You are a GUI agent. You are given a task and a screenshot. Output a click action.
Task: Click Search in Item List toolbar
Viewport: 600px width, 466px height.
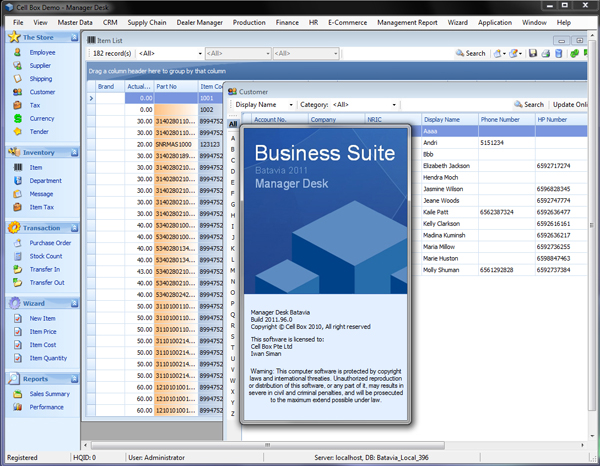pyautogui.click(x=470, y=53)
